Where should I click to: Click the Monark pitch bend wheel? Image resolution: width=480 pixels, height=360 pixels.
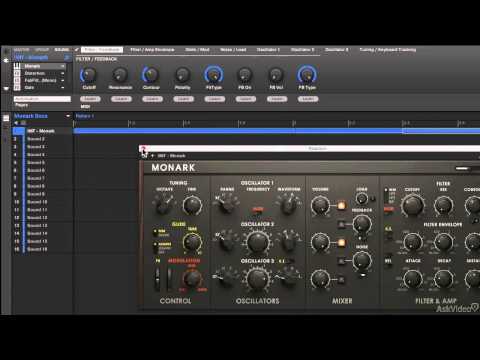157,279
